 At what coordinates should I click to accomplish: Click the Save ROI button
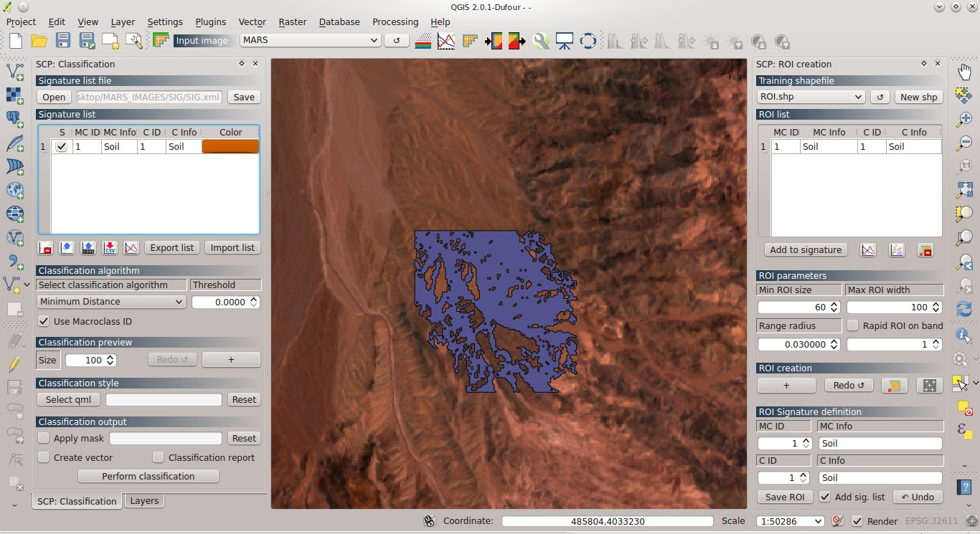(x=784, y=497)
